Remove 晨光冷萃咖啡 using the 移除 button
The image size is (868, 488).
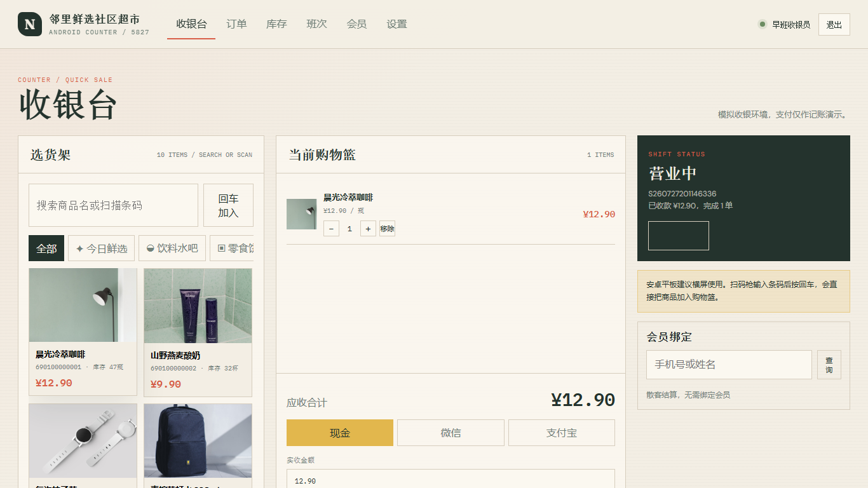(x=387, y=229)
